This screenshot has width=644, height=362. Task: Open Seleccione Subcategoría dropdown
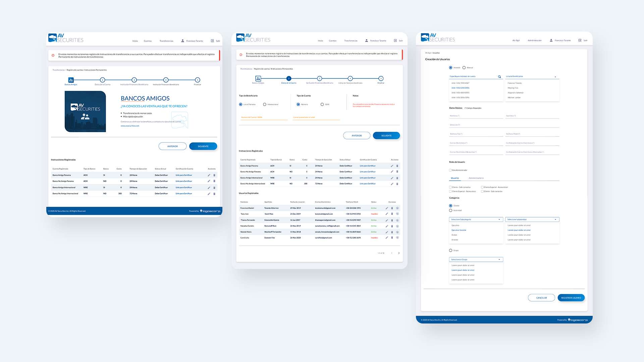click(x=476, y=220)
